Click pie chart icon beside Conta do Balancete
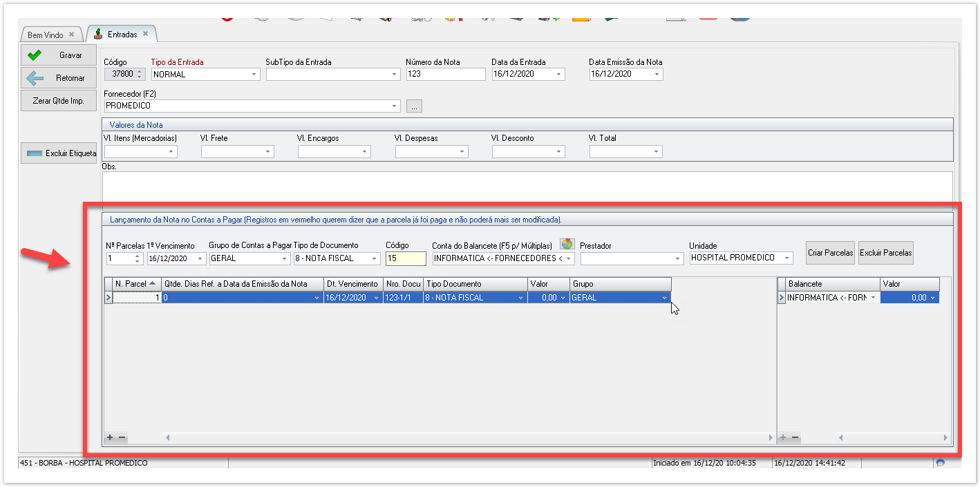The width and height of the screenshot is (980, 487). pyautogui.click(x=567, y=244)
